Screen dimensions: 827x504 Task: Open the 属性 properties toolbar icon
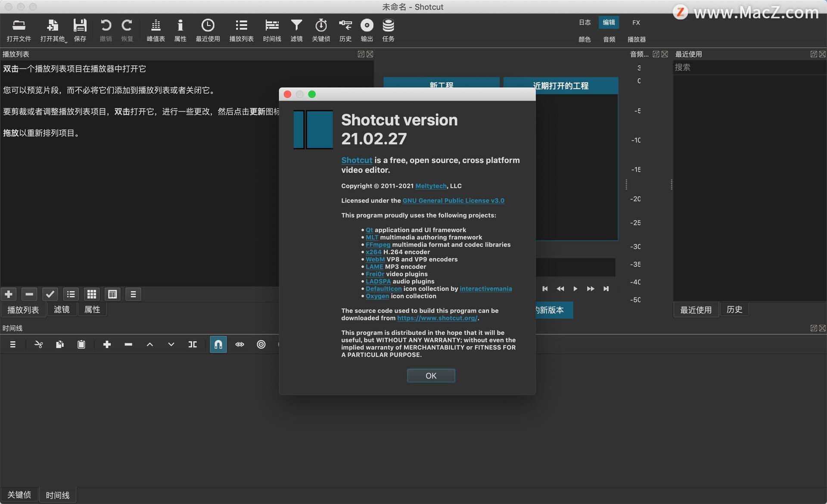(180, 30)
